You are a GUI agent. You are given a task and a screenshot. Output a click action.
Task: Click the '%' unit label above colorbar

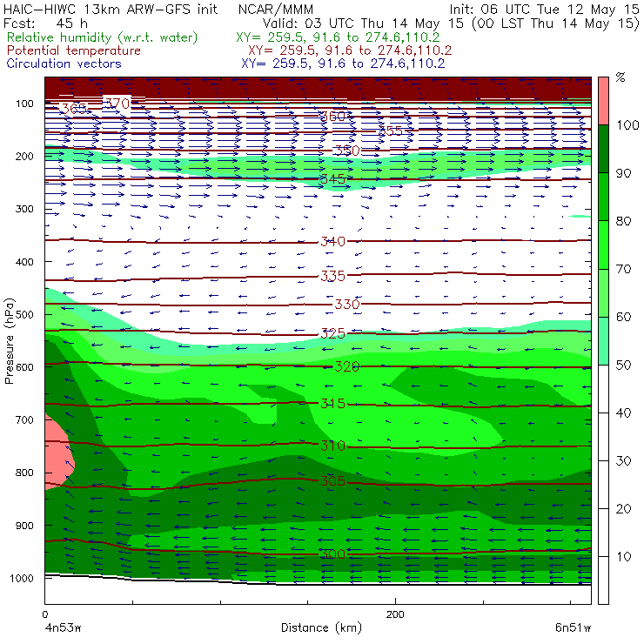coord(621,77)
